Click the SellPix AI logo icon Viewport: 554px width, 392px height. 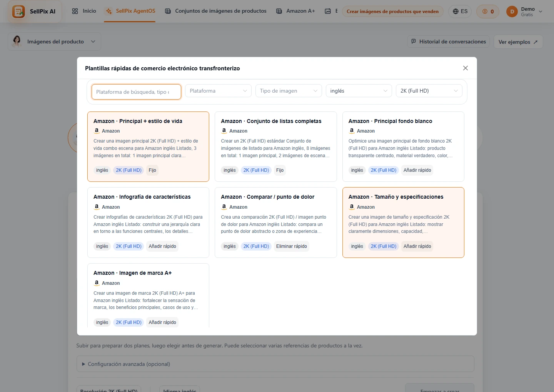point(18,12)
